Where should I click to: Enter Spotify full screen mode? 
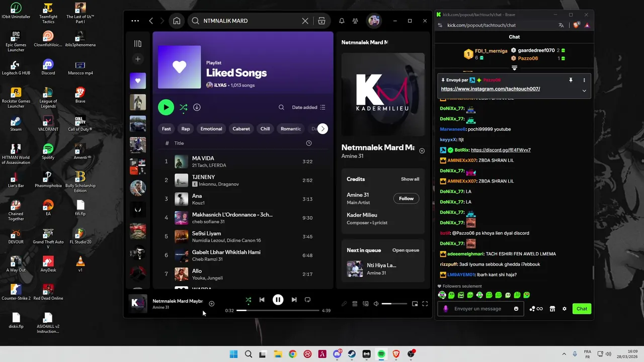click(x=425, y=304)
